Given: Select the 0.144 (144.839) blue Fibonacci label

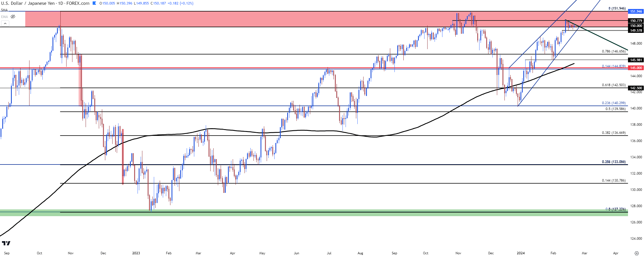Looking at the screenshot, I should pyautogui.click(x=614, y=66).
